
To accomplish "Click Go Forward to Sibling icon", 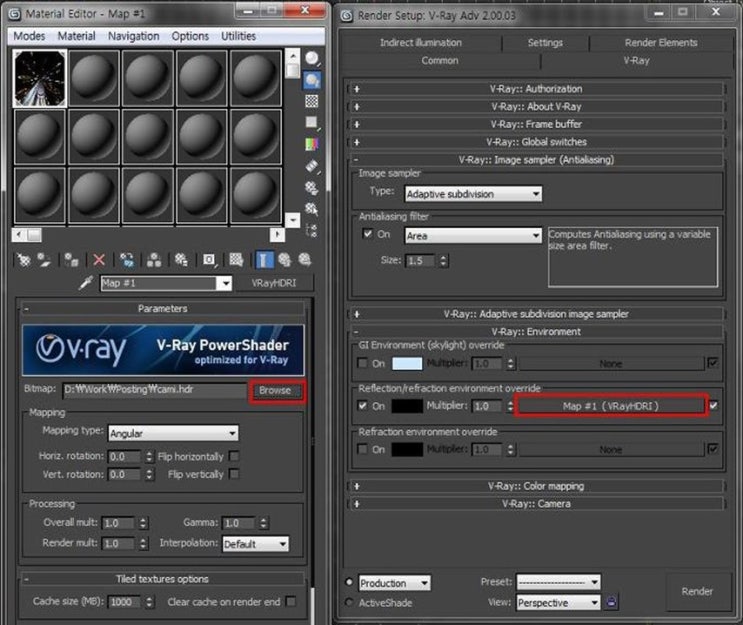I will tap(305, 260).
